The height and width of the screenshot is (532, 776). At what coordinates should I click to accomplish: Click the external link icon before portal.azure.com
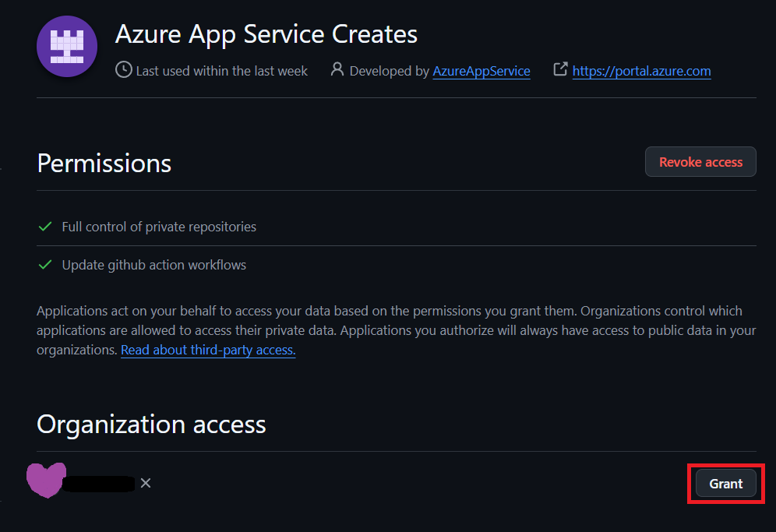point(560,69)
